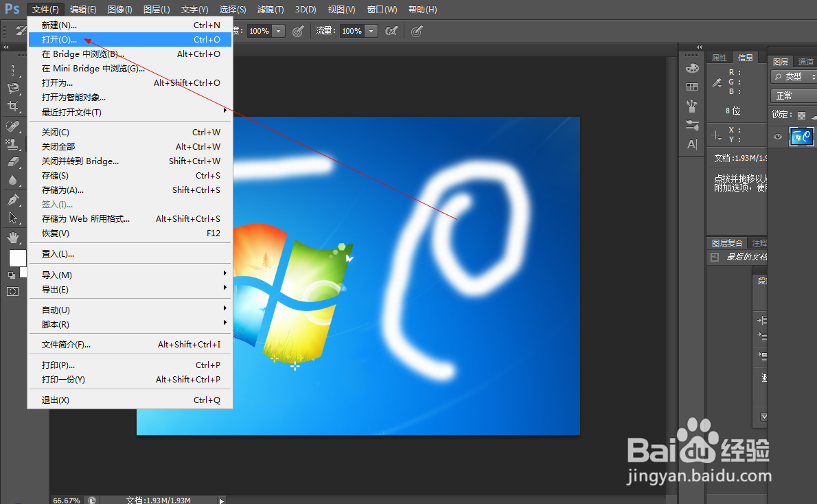Open the Brush settings panel icon
Viewport: 817px width, 504px height.
point(692,125)
